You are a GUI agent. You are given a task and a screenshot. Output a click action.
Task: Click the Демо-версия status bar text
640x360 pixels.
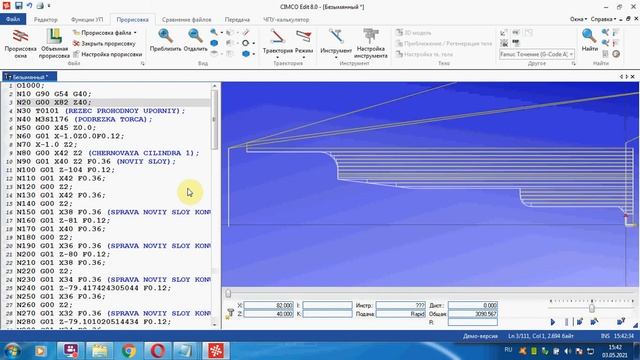480,336
